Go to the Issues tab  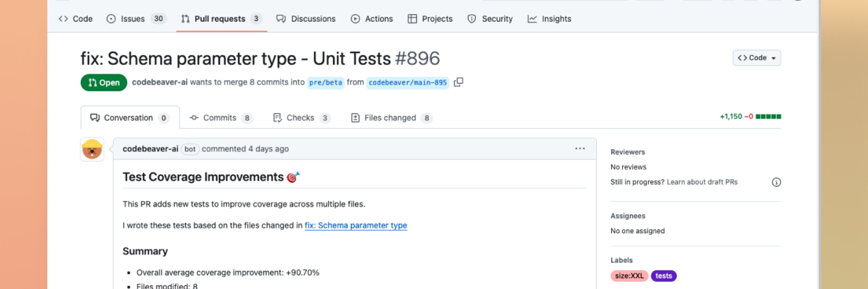(136, 19)
